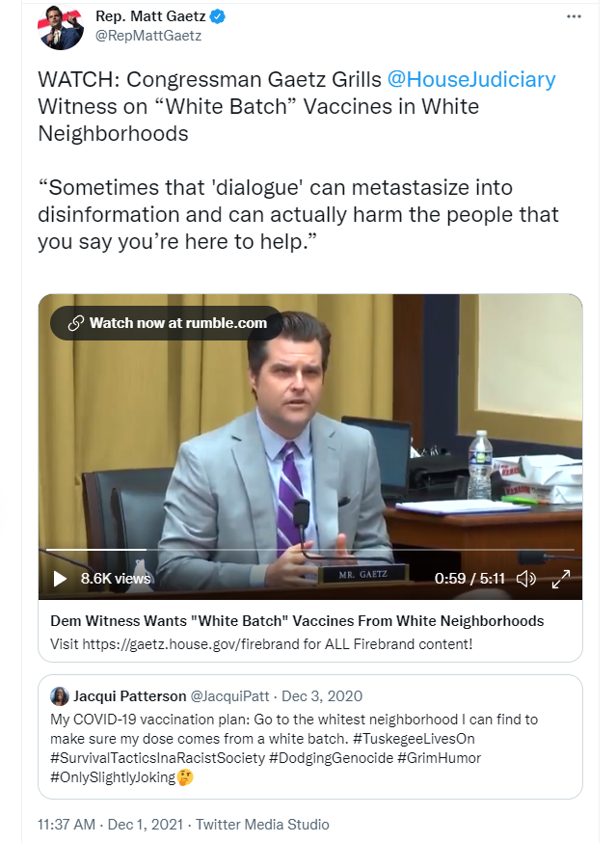
Task: Click the chain link icon on video overlay
Action: pos(76,323)
